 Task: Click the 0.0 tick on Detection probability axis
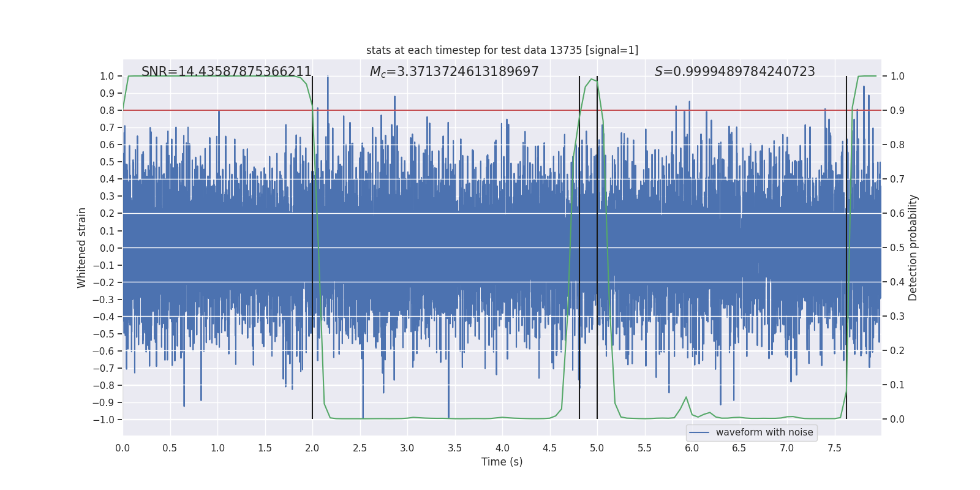point(897,420)
